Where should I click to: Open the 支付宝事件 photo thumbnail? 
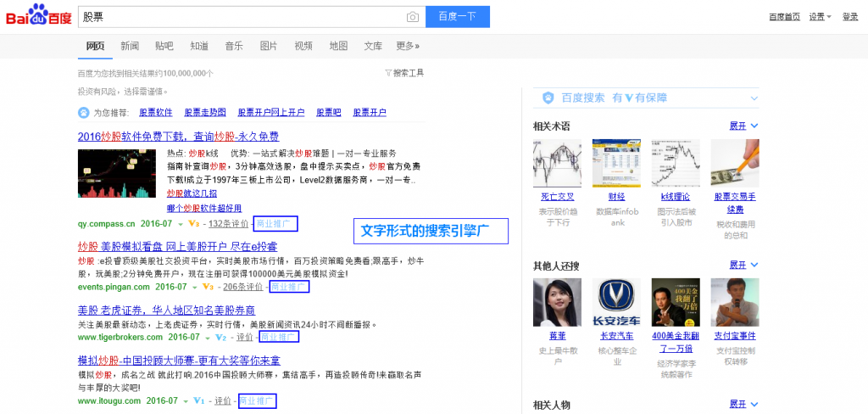click(x=735, y=302)
